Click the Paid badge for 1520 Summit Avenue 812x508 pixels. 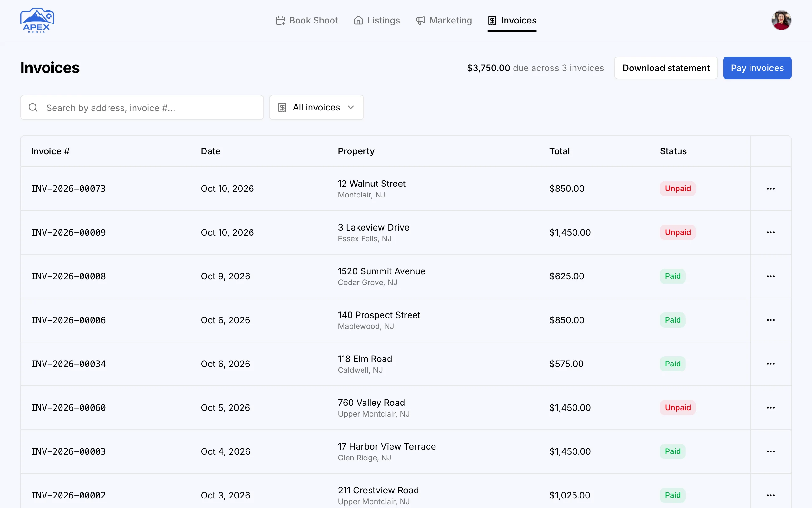(672, 276)
